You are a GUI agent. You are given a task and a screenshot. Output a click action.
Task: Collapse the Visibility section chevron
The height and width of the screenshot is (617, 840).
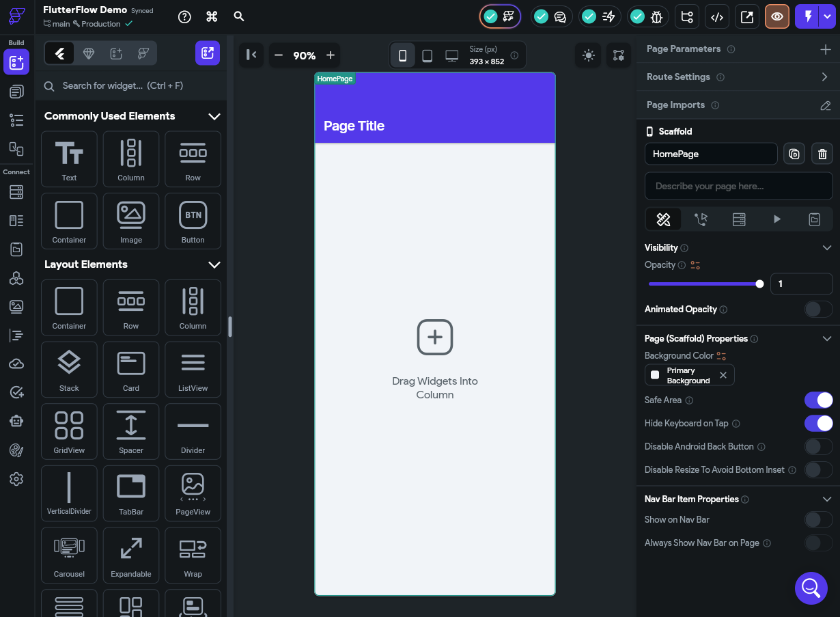(827, 248)
